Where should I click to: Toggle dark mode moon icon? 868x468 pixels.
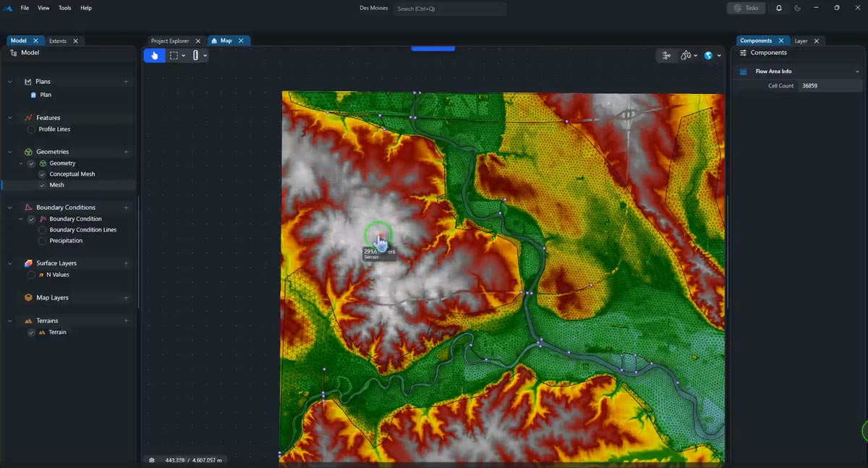point(798,8)
